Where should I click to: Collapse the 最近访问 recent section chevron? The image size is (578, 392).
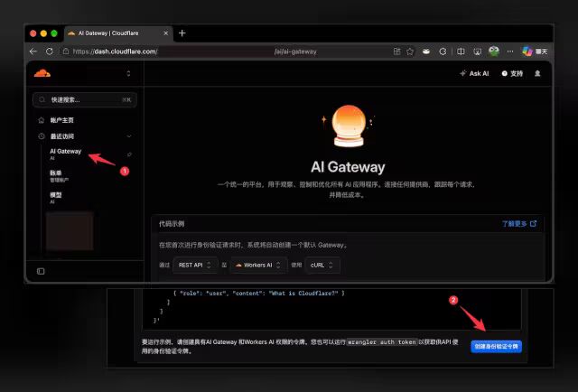click(129, 136)
